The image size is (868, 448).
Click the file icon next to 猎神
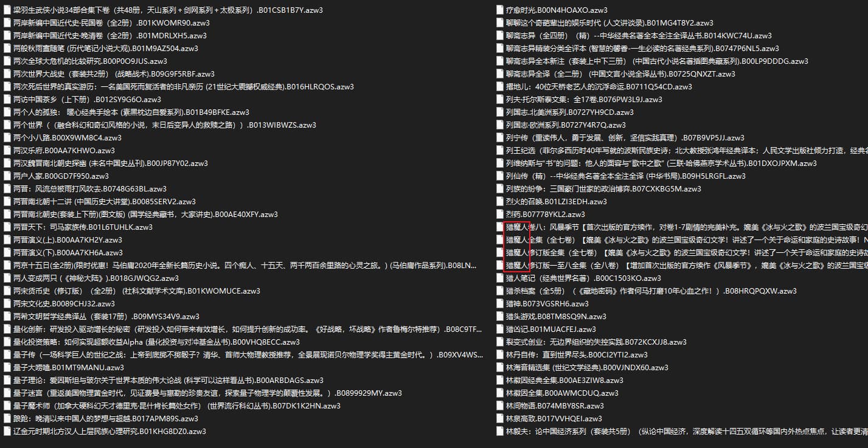(x=500, y=304)
